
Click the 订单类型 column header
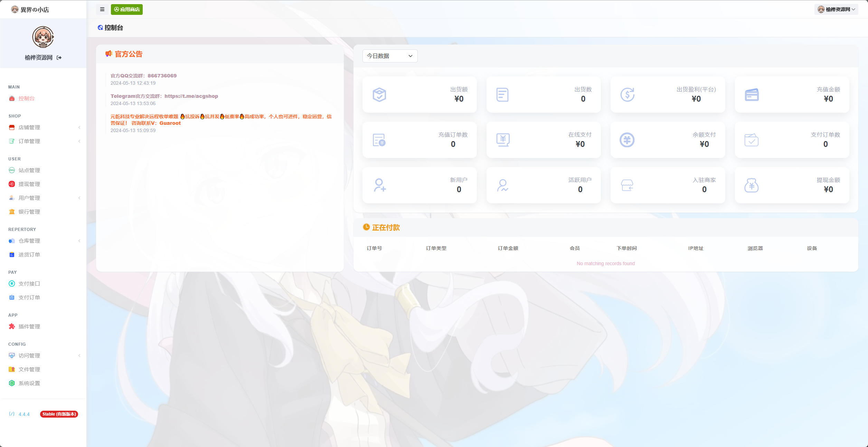point(436,248)
